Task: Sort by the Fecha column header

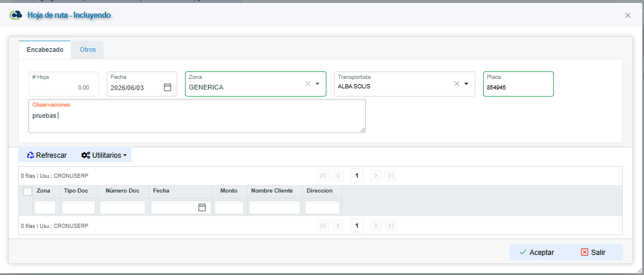Action: click(x=161, y=191)
